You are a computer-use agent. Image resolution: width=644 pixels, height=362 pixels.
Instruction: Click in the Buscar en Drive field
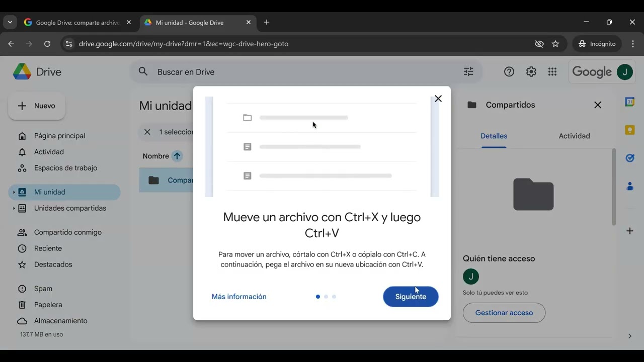pos(306,72)
